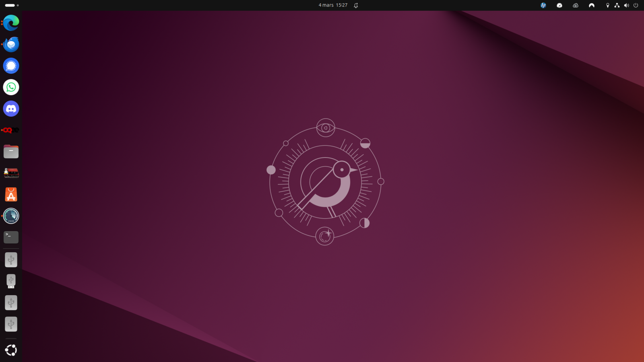
Task: Launch the OQEE app in dock
Action: [x=11, y=130]
